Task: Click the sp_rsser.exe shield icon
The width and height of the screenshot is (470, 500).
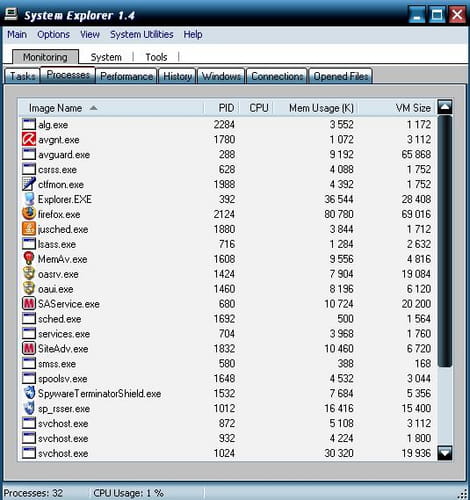Action: 29,408
